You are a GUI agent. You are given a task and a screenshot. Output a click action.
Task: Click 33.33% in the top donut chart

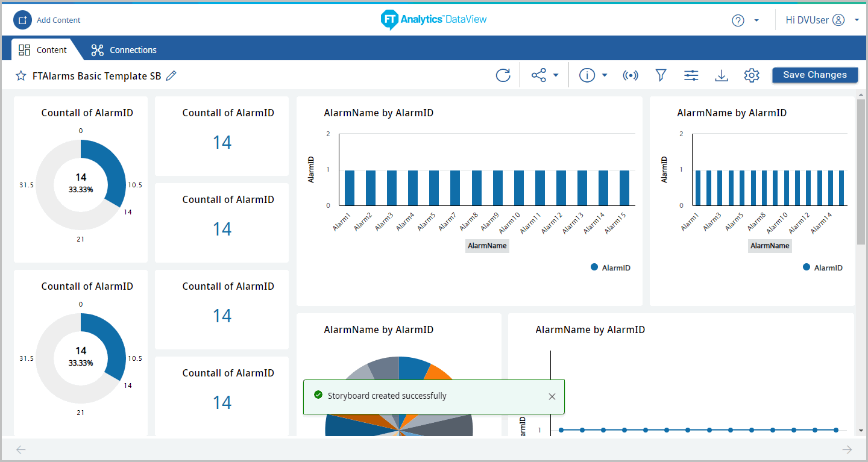coord(81,189)
